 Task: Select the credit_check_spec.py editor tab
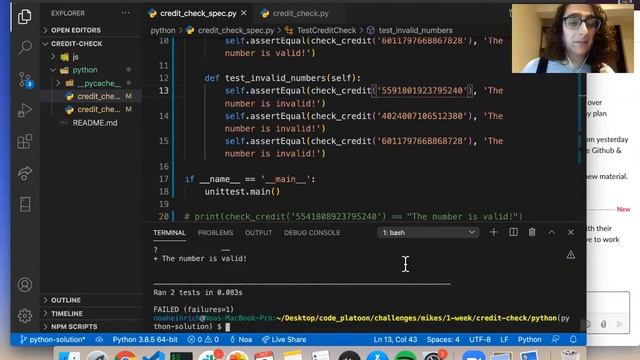pyautogui.click(x=198, y=13)
